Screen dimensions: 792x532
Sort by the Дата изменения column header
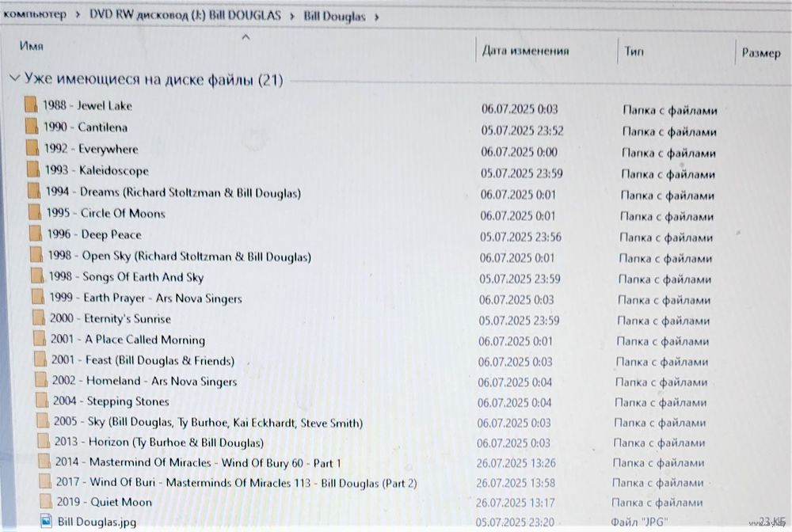coord(525,51)
